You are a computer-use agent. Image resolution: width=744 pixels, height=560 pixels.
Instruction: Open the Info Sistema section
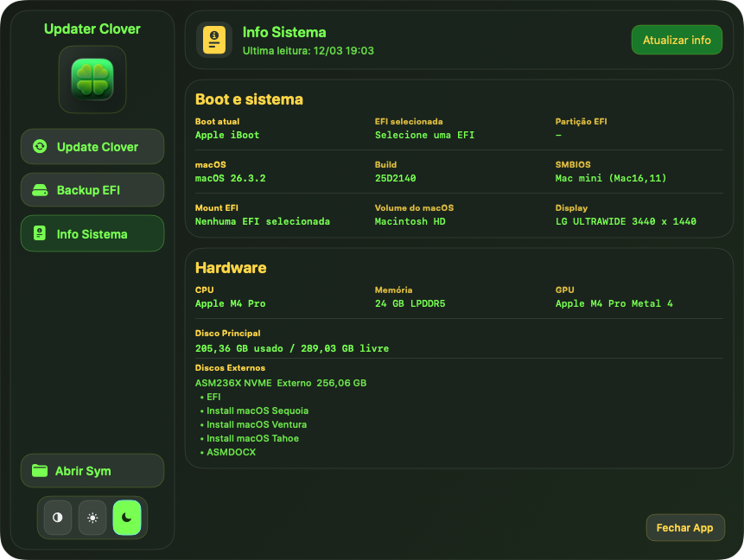point(92,233)
